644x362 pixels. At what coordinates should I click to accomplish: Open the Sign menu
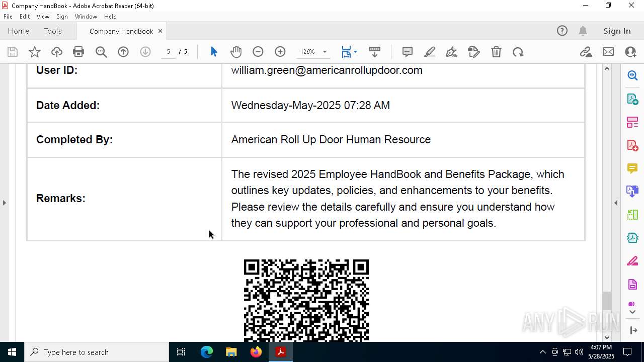[x=62, y=17]
